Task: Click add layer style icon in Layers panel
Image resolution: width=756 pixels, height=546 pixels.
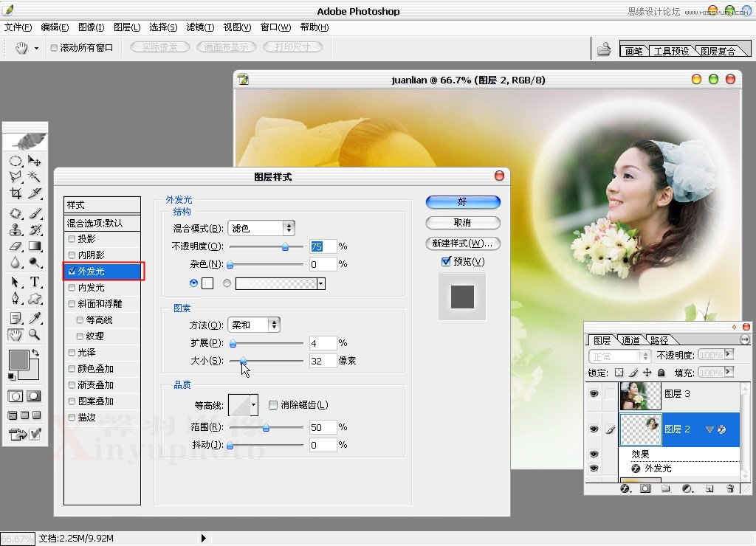Action: (x=625, y=488)
